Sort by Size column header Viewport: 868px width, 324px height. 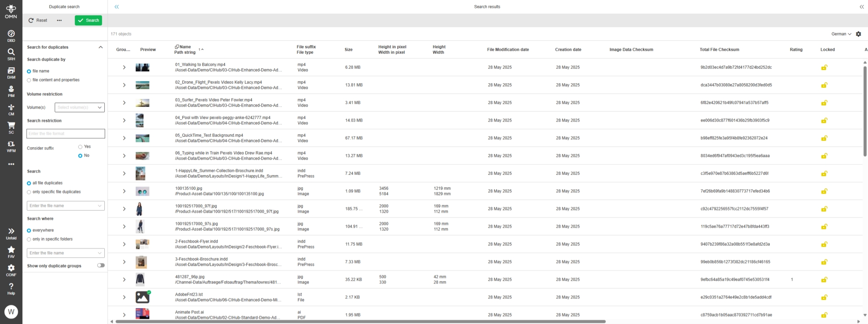click(349, 50)
